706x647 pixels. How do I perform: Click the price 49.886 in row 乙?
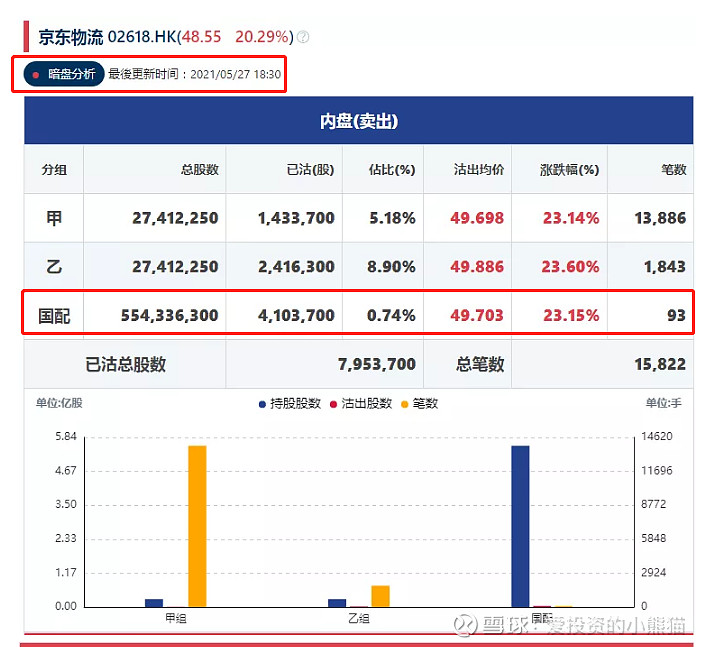pyautogui.click(x=477, y=267)
